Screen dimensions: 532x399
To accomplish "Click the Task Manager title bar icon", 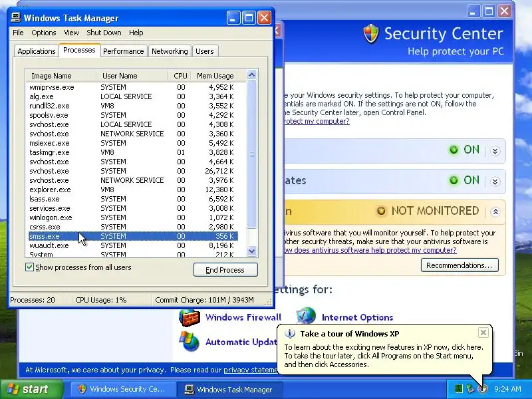I will 15,18.
